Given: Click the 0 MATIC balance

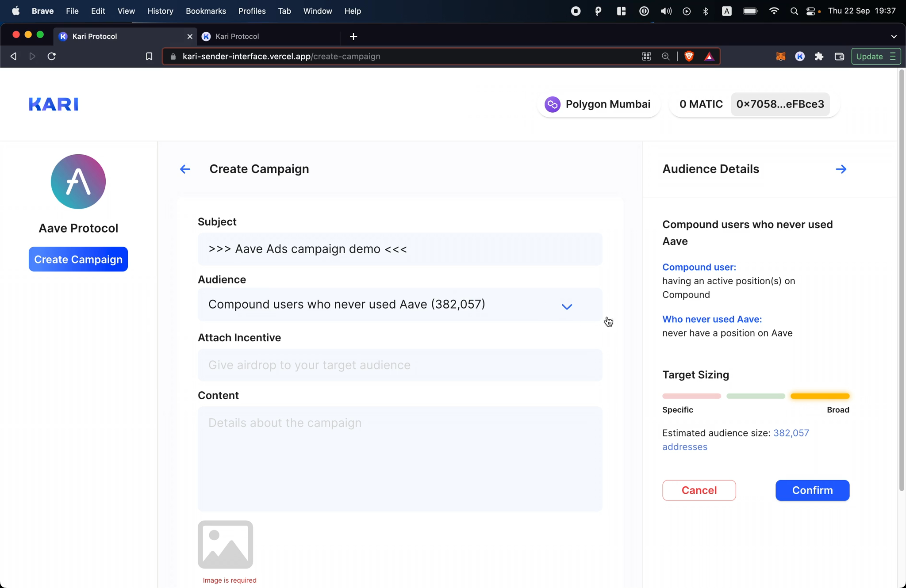Looking at the screenshot, I should tap(701, 104).
